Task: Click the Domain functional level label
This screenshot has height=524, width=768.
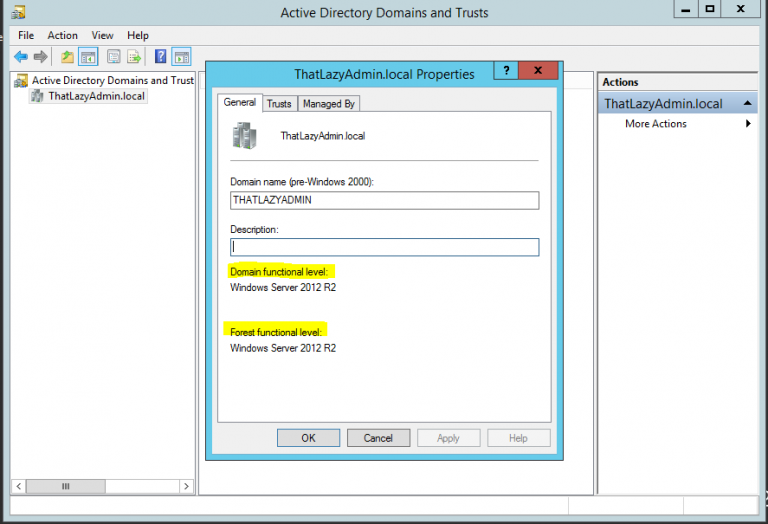Action: (279, 272)
